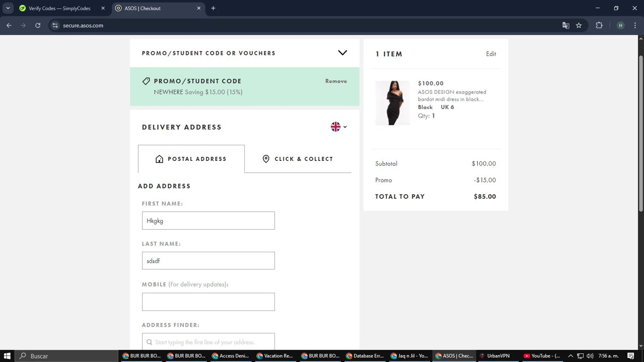
Task: Click the location pin icon on Click & Collect
Action: [266, 159]
